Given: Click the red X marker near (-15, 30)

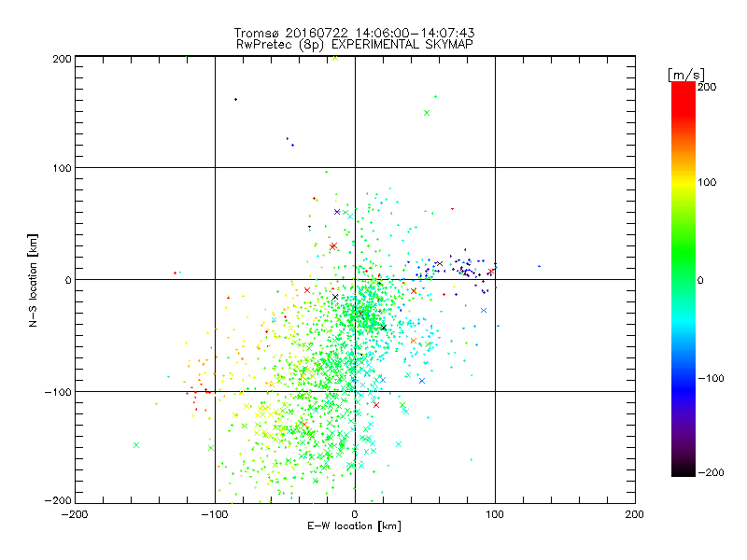Looking at the screenshot, I should (333, 246).
